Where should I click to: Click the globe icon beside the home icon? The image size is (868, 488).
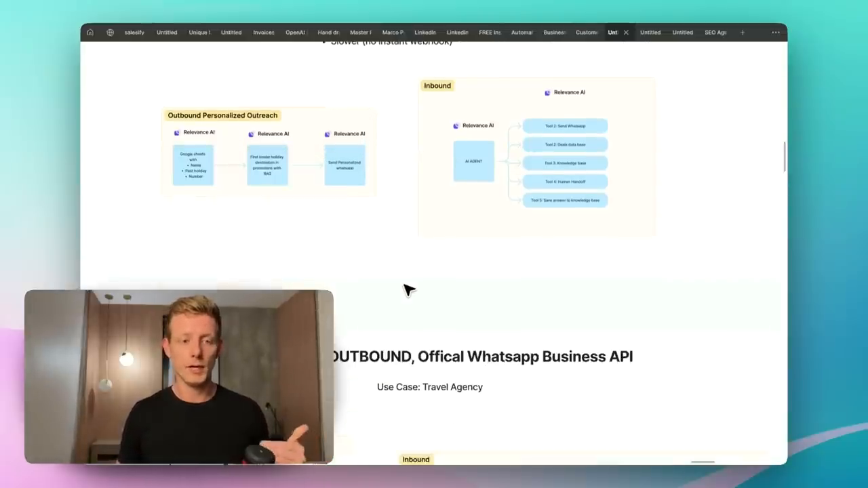pyautogui.click(x=110, y=32)
